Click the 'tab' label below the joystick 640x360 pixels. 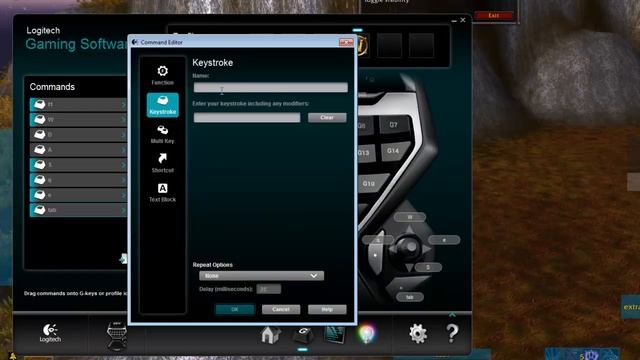[410, 297]
